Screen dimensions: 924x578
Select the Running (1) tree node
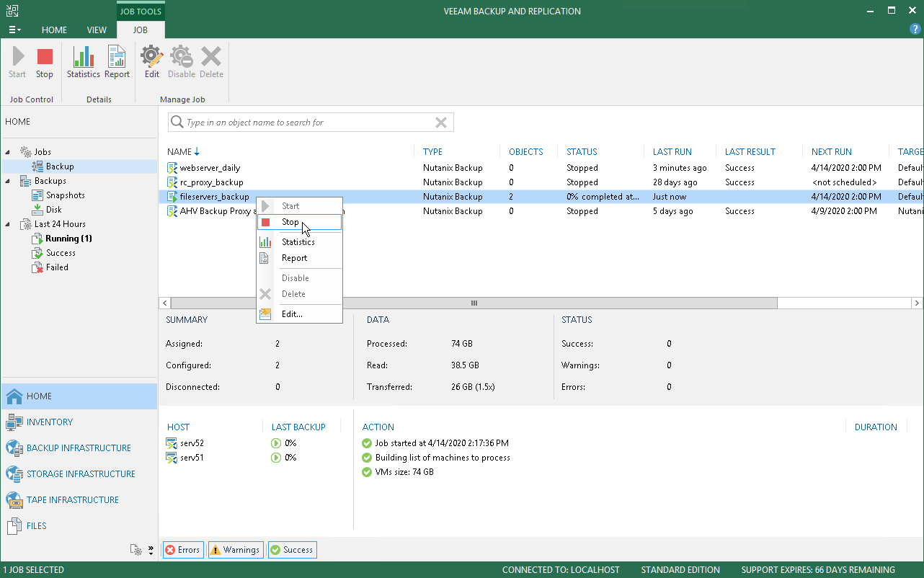tap(69, 239)
